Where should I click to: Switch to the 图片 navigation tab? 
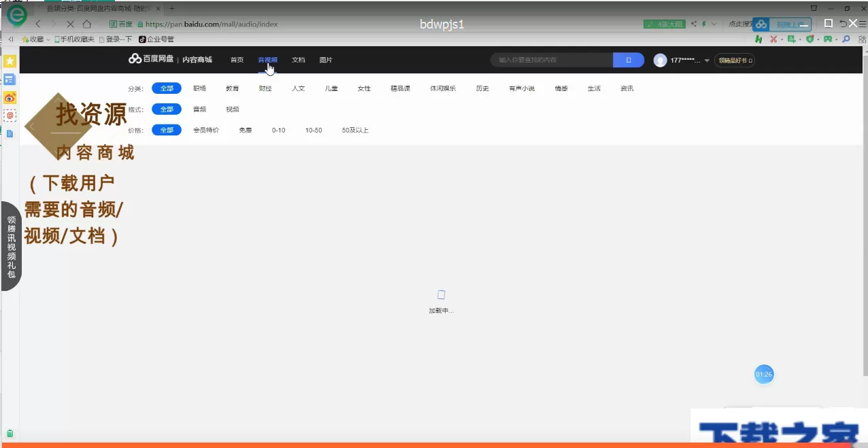326,60
